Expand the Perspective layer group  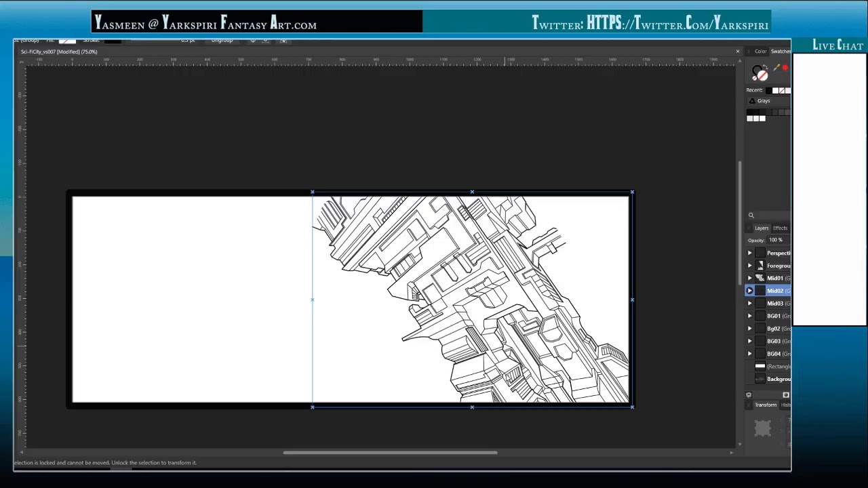(x=750, y=253)
